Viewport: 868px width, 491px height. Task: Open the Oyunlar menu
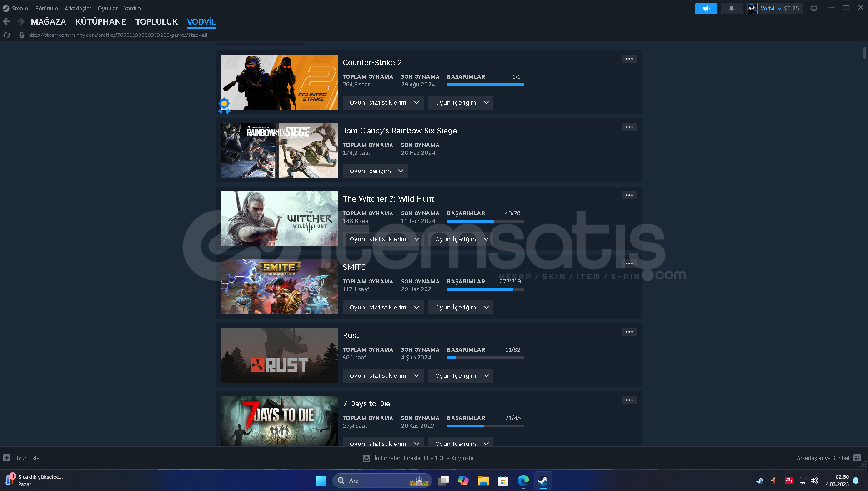[108, 8]
